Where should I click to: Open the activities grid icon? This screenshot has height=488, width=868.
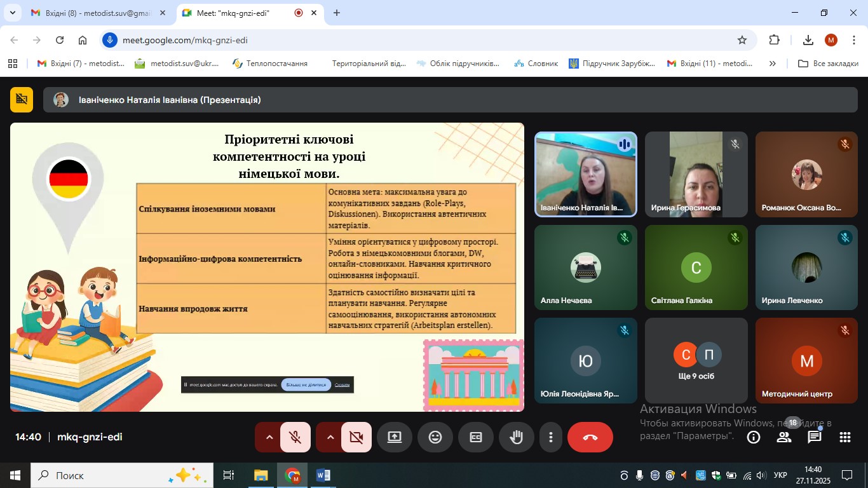844,437
